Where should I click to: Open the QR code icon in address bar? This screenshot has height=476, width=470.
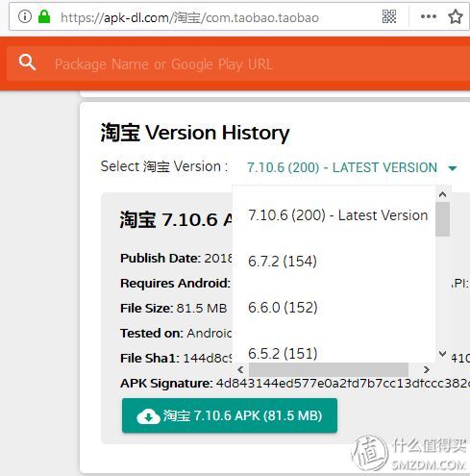[389, 16]
